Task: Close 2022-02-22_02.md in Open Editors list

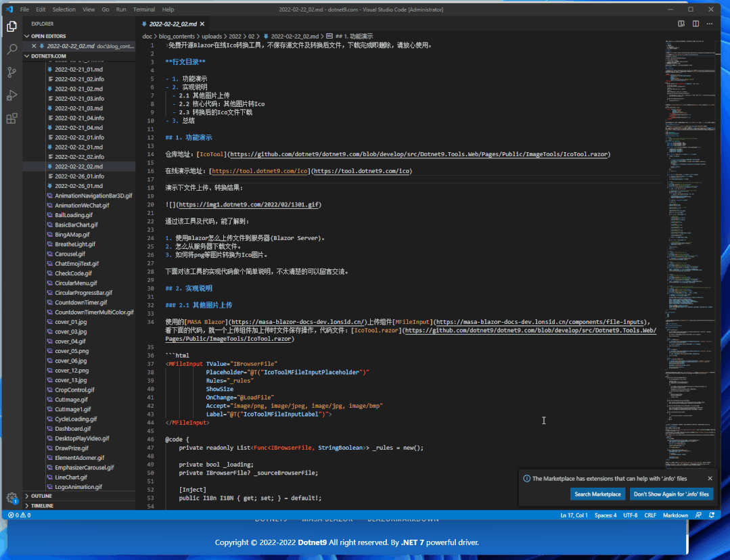Action: click(34, 46)
